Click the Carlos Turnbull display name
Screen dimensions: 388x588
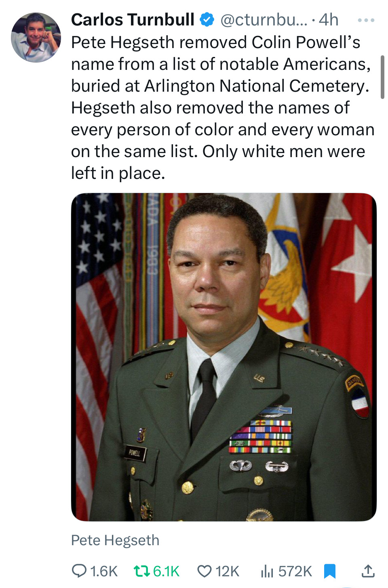[133, 20]
